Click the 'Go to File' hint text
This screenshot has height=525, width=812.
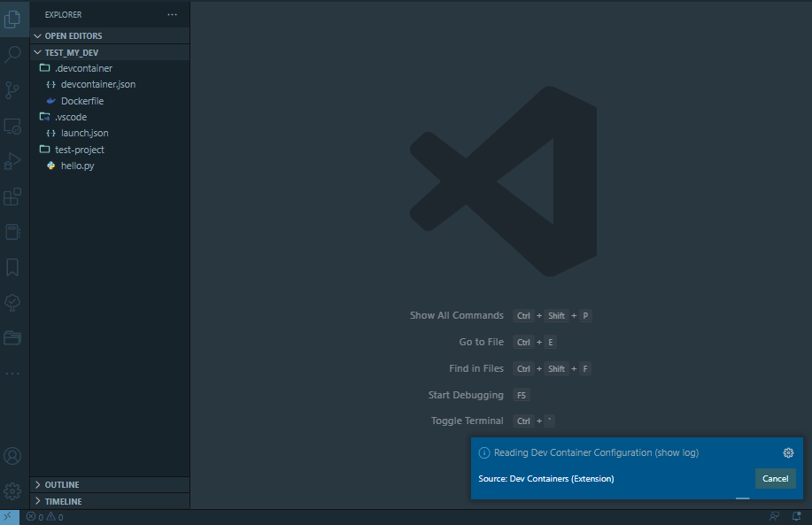coord(481,342)
